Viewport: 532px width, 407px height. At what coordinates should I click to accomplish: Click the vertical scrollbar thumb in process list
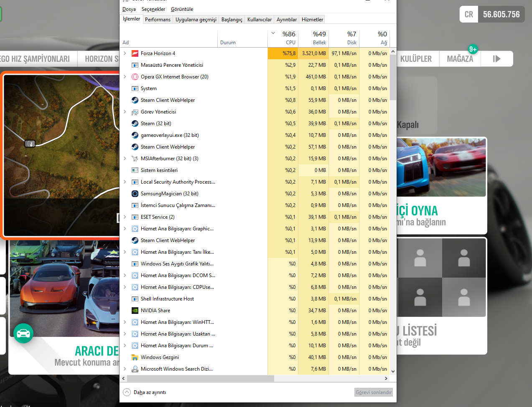(393, 77)
